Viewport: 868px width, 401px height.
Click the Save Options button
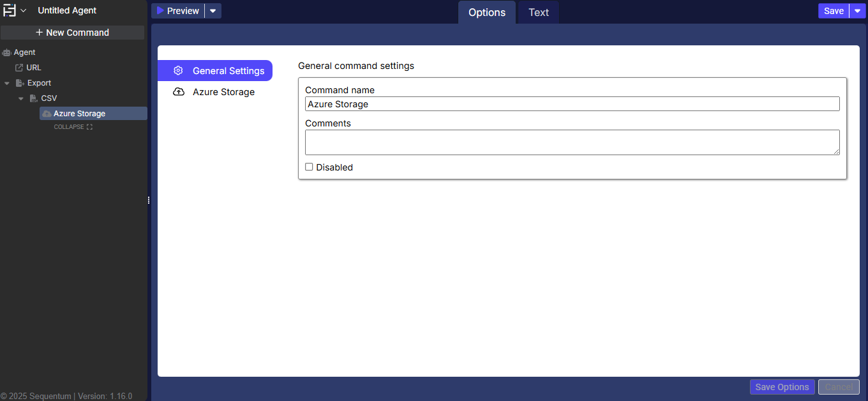click(x=782, y=387)
